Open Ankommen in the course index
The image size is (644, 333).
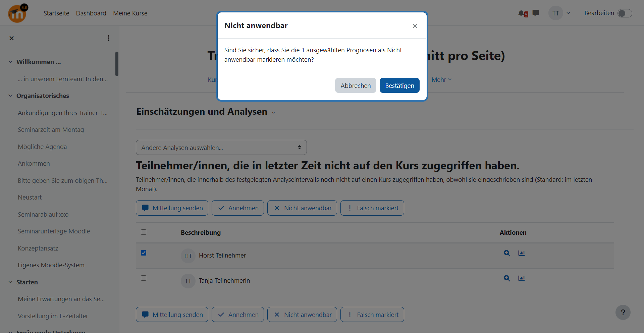tap(34, 163)
